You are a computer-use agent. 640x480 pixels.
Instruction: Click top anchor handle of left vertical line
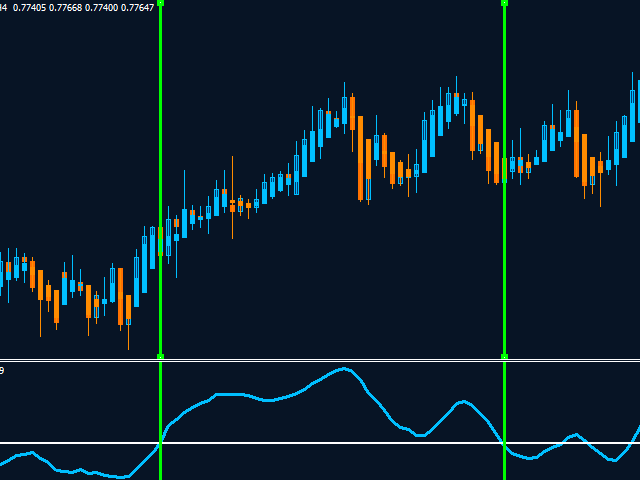coord(160,3)
